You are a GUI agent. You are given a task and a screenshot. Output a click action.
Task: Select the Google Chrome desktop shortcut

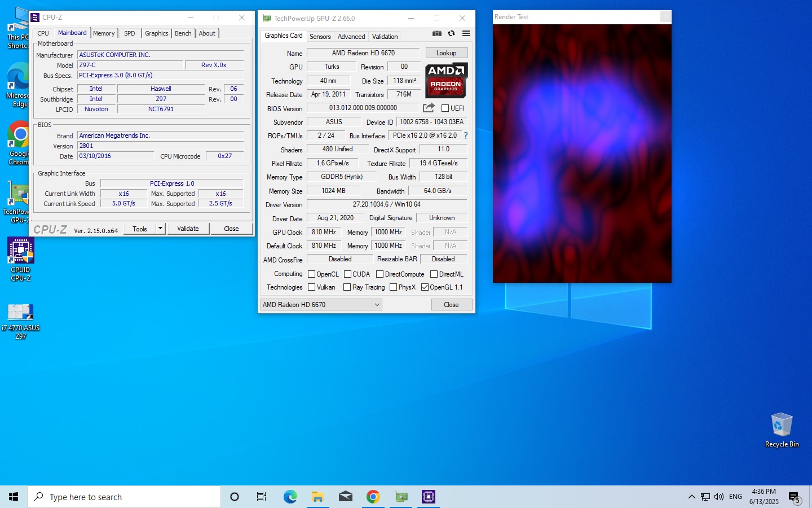[18, 143]
